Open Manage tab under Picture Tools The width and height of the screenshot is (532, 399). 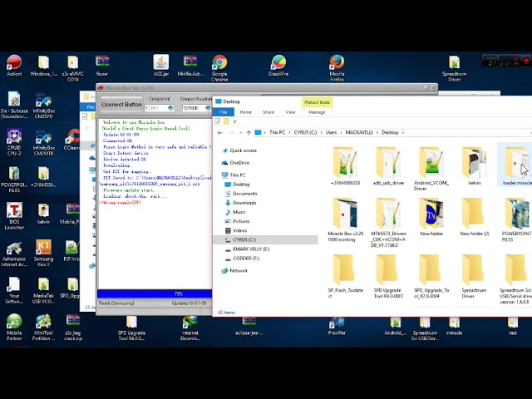tap(317, 112)
